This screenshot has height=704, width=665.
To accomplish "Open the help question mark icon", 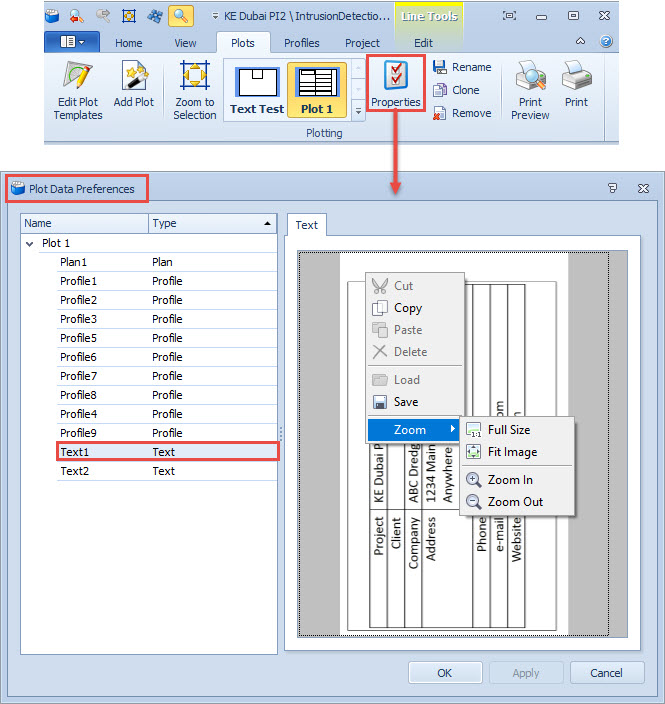I will click(606, 41).
